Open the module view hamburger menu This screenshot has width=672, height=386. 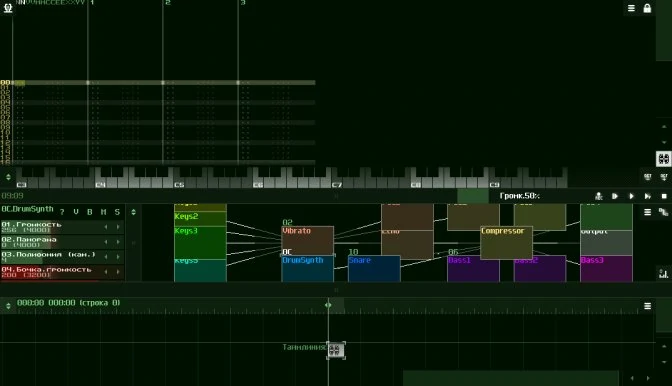(x=648, y=212)
